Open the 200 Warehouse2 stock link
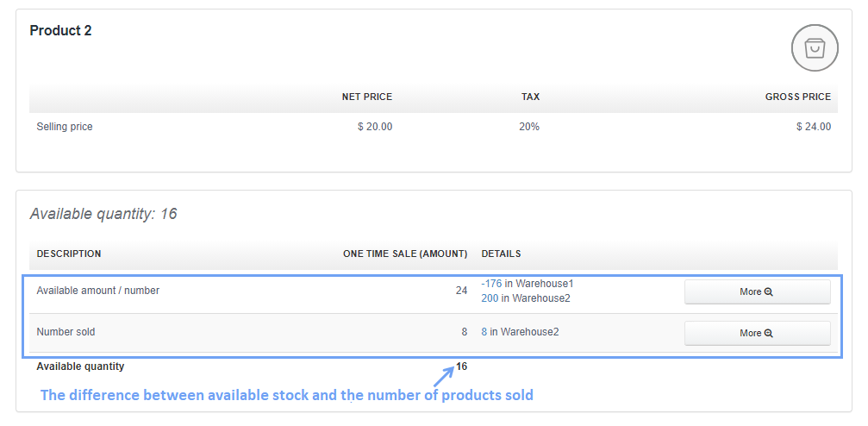Screen dimensions: 868x426 [x=490, y=298]
